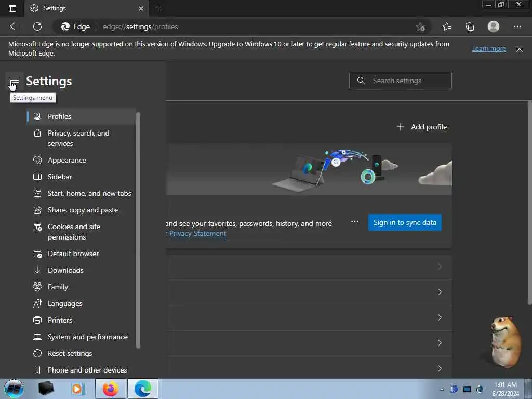
Task: Open Privacy, search, and services settings
Action: tap(81, 138)
